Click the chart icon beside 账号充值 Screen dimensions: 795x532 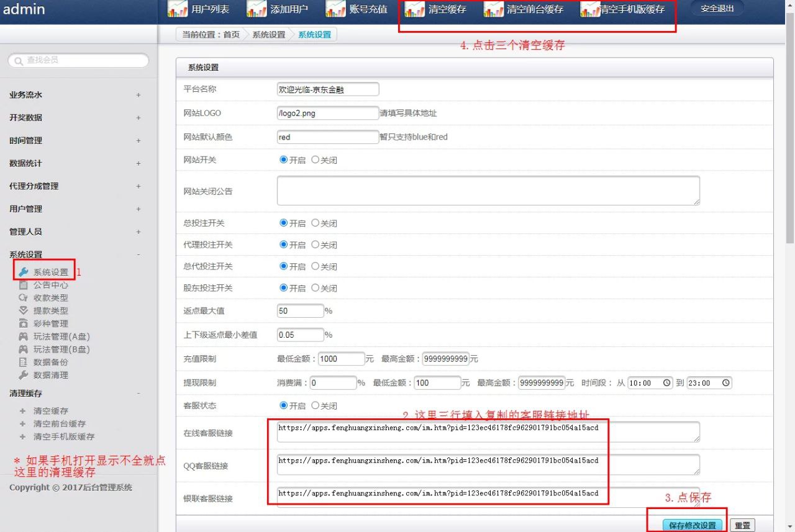pyautogui.click(x=336, y=9)
